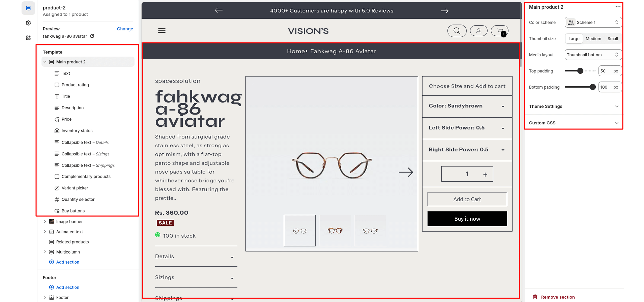Expand the Theme Settings panel

pyautogui.click(x=573, y=106)
